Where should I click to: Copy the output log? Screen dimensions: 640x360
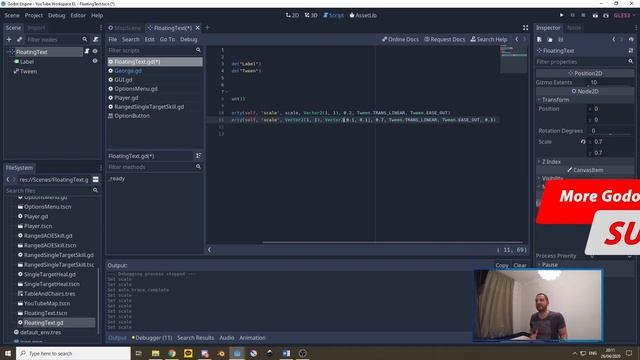coord(502,265)
